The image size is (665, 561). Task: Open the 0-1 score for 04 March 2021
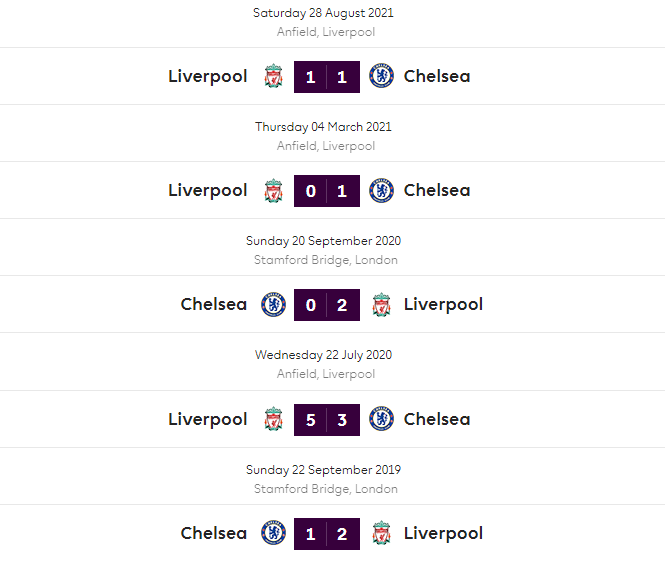tap(327, 190)
